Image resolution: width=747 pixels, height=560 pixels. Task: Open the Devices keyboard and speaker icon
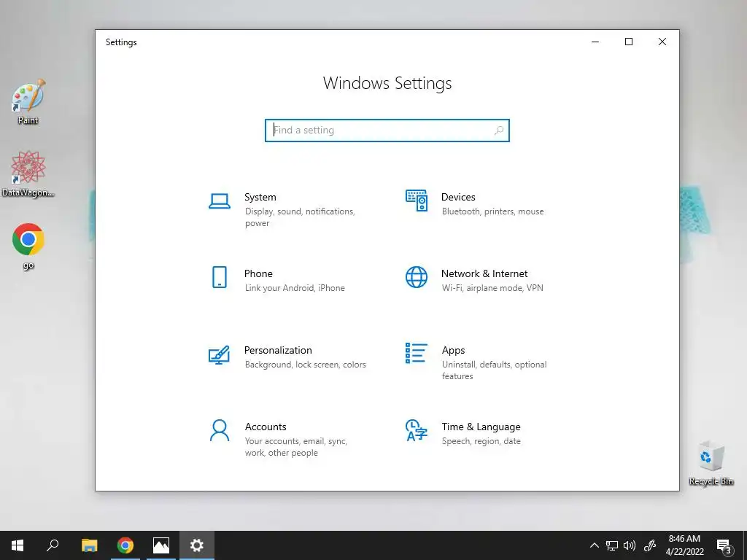click(x=417, y=201)
